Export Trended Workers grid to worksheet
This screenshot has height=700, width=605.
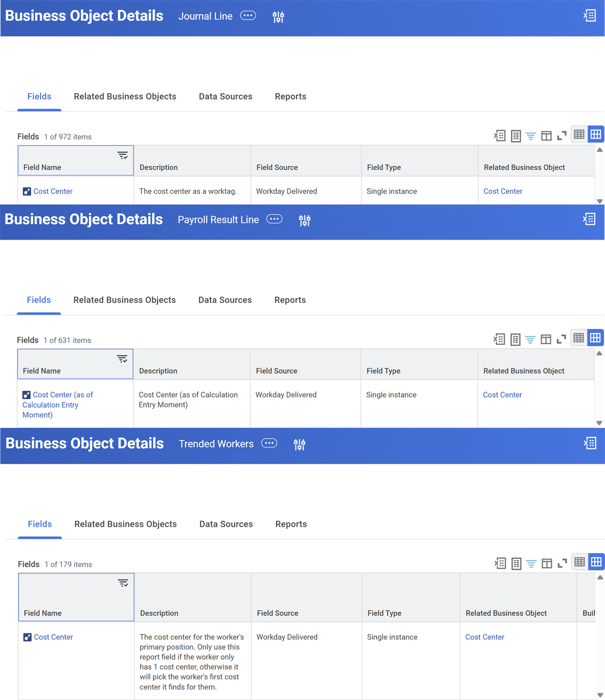tap(516, 564)
